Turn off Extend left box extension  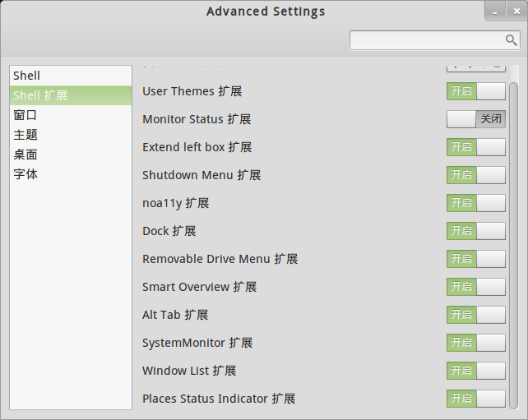[475, 147]
